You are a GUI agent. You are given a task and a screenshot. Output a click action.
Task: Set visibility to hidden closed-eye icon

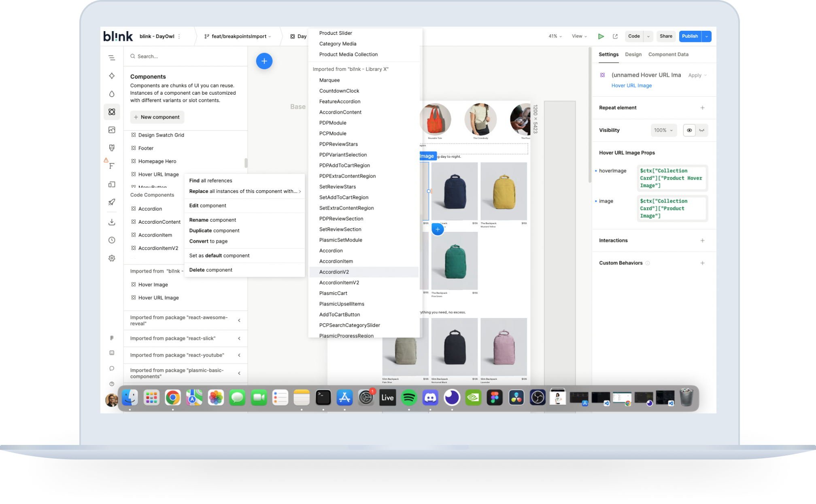coord(702,130)
